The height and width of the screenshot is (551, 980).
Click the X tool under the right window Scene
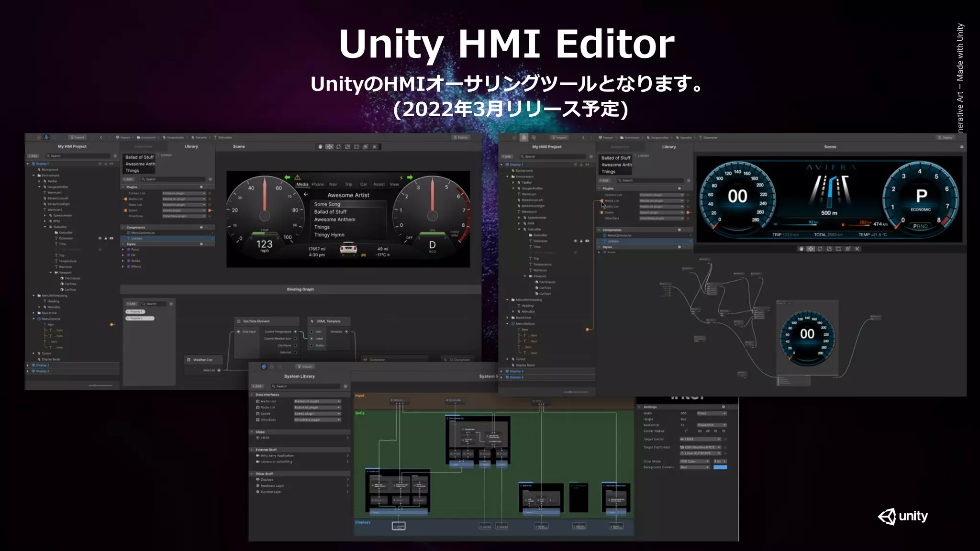pos(857,249)
